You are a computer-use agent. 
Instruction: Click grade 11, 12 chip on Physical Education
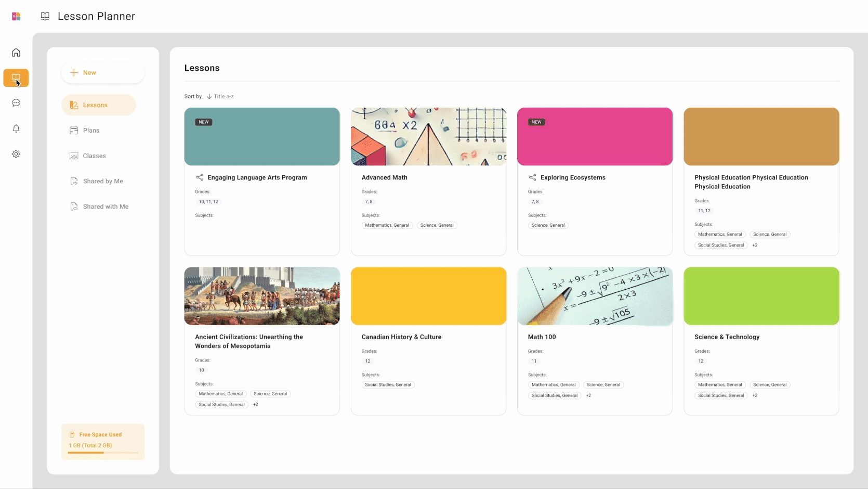(x=704, y=211)
